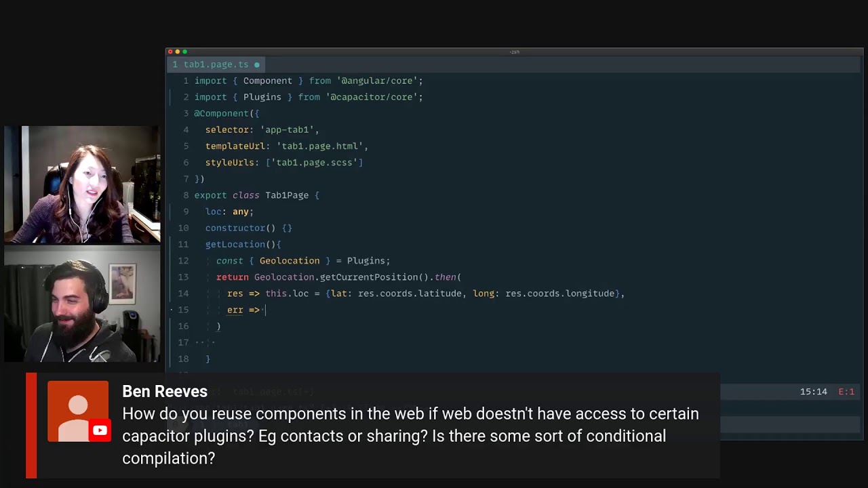The height and width of the screenshot is (488, 868).
Task: Click the constructor() line
Action: [x=248, y=228]
